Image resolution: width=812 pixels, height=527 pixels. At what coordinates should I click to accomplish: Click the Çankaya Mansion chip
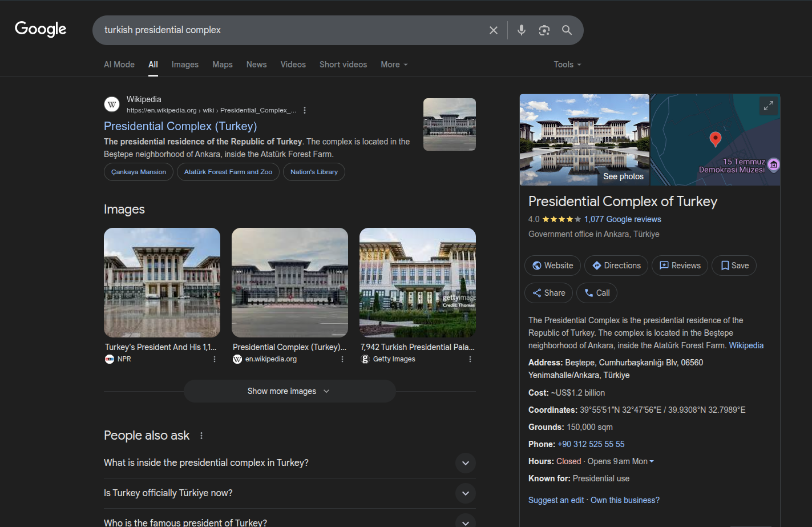(139, 172)
